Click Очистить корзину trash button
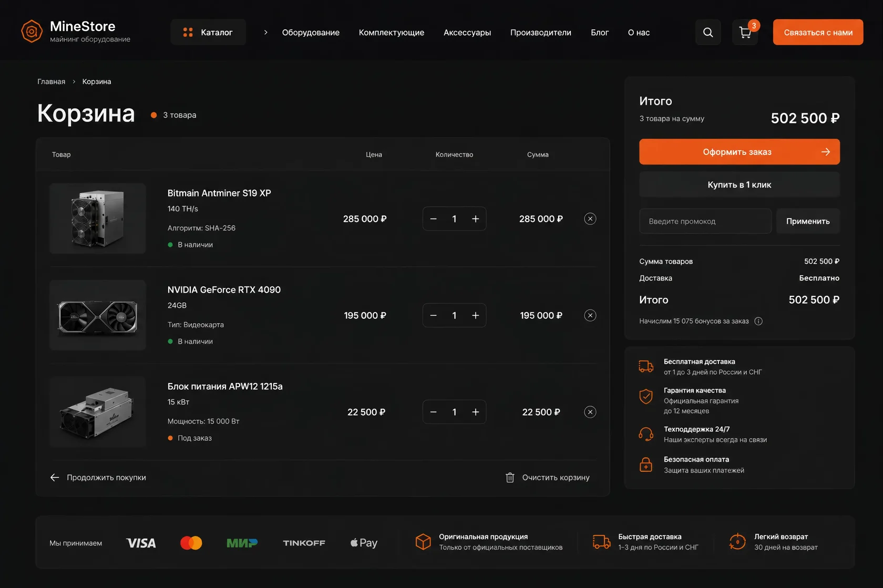This screenshot has width=883, height=588. click(547, 478)
